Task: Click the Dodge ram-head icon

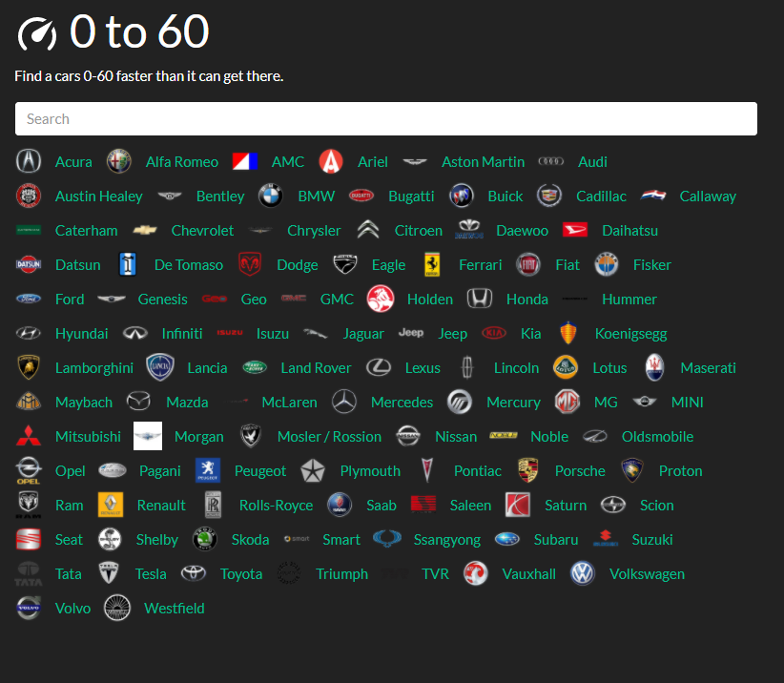Action: click(250, 264)
